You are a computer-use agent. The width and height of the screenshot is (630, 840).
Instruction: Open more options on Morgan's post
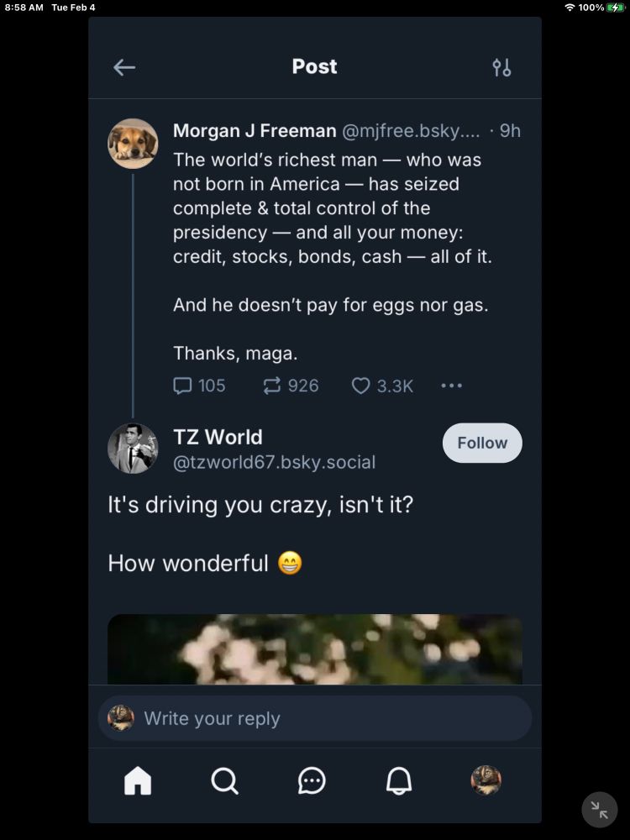tap(451, 386)
